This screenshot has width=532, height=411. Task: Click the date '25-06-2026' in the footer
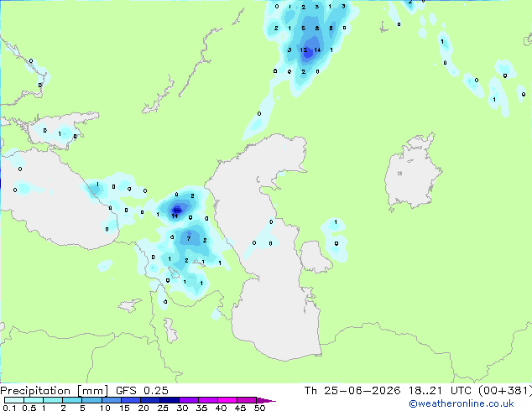[x=362, y=391]
